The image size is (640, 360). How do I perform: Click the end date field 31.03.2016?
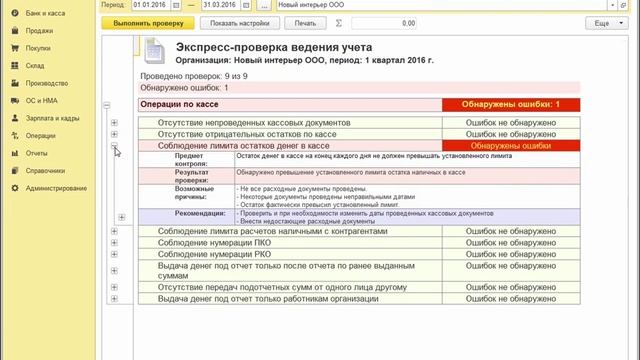tap(221, 5)
